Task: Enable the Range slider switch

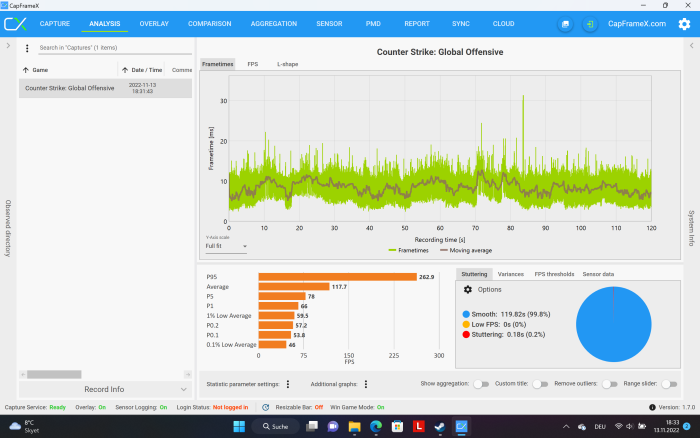Action: [667, 383]
